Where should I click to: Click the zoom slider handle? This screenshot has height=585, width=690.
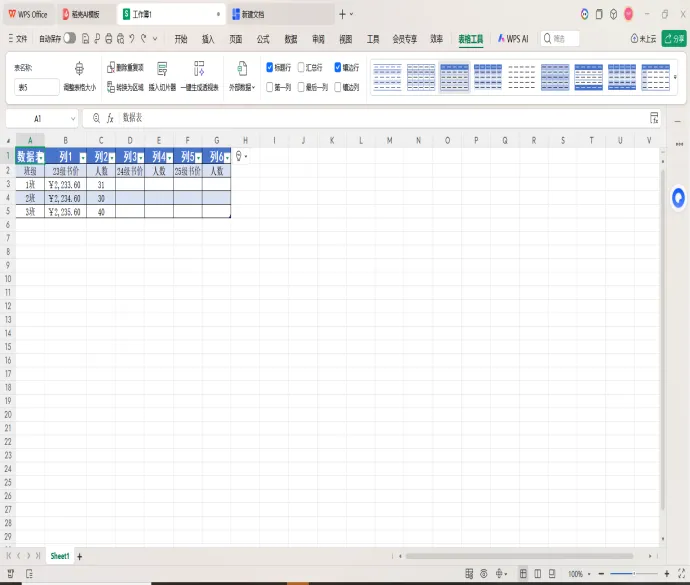[x=634, y=574]
